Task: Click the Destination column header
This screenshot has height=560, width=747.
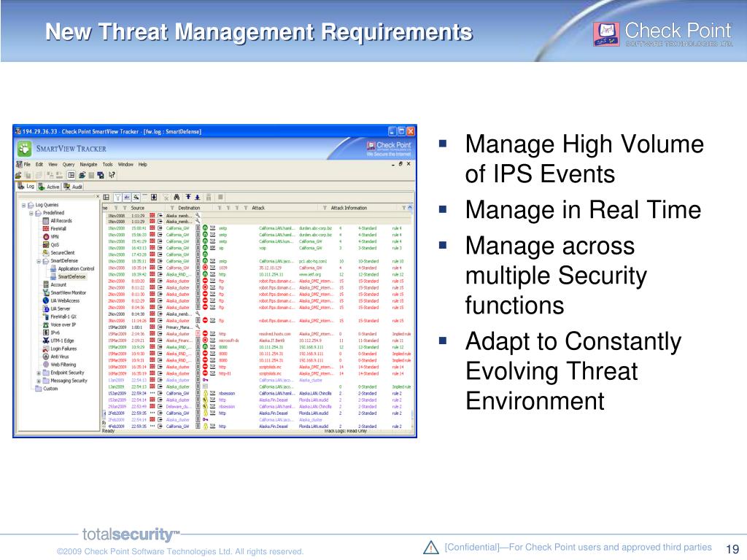Action: [x=189, y=208]
